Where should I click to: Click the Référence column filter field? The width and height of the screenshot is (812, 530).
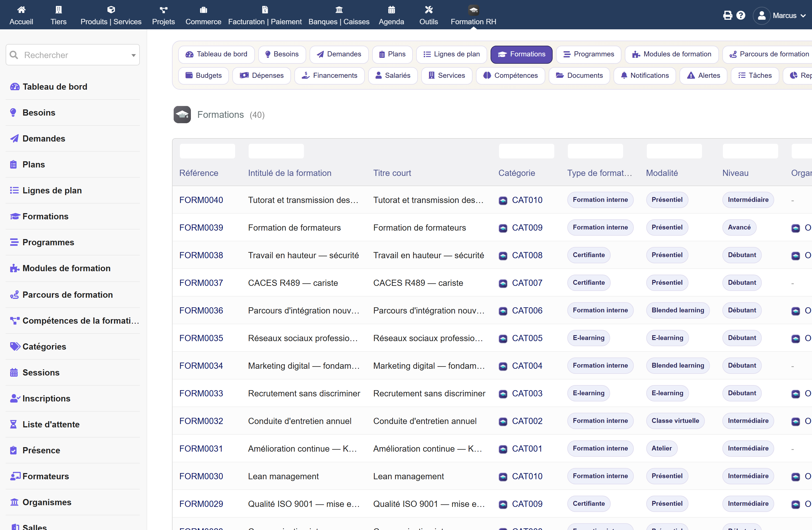[208, 151]
